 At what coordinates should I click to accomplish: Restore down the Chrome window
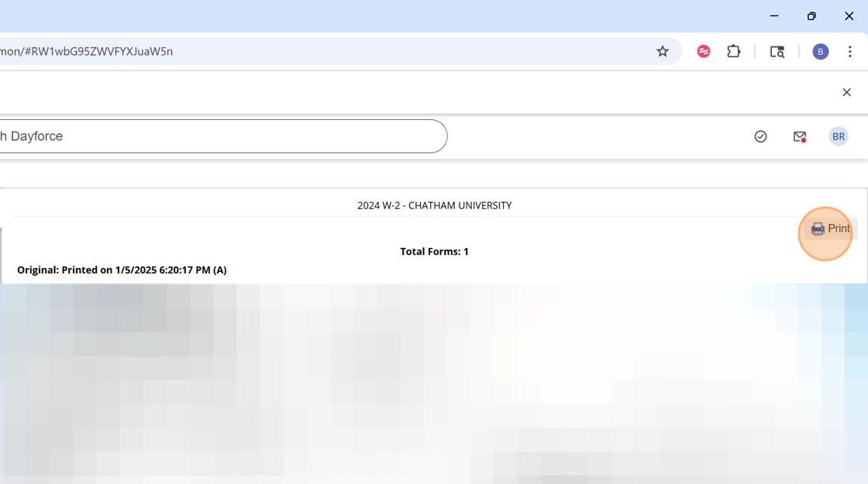[x=811, y=16]
